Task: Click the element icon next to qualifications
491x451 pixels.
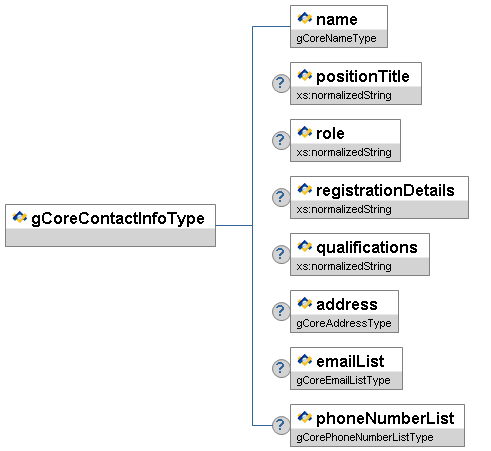Action: [305, 246]
